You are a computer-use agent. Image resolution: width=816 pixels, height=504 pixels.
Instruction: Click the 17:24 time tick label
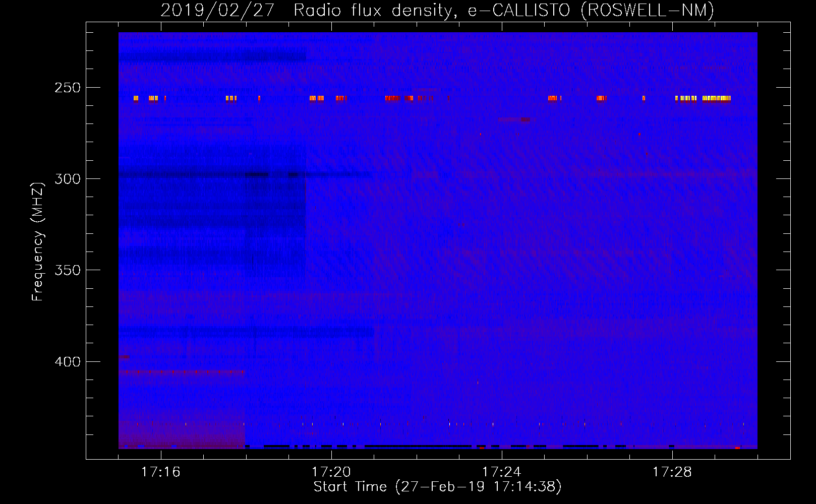[x=501, y=472]
